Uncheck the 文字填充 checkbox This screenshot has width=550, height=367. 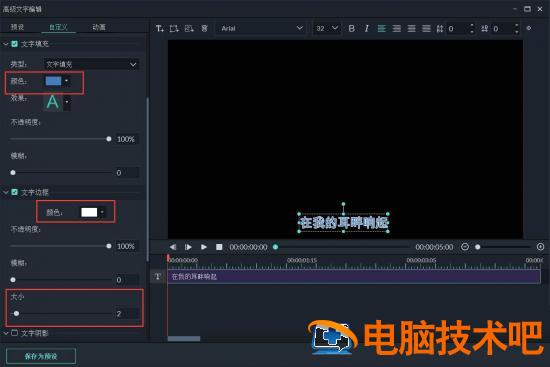[x=15, y=44]
